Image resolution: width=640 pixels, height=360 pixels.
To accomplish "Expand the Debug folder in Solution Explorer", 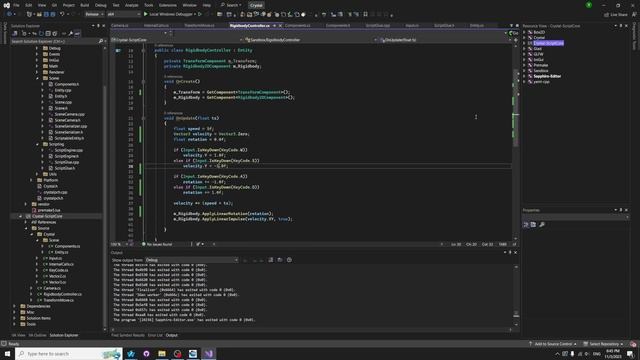I will pos(37,48).
